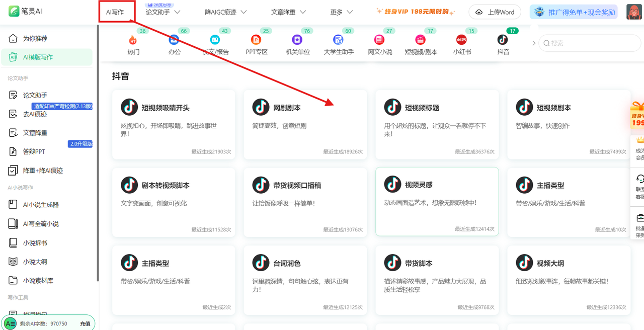Select the 小红书 category icon

tap(461, 40)
